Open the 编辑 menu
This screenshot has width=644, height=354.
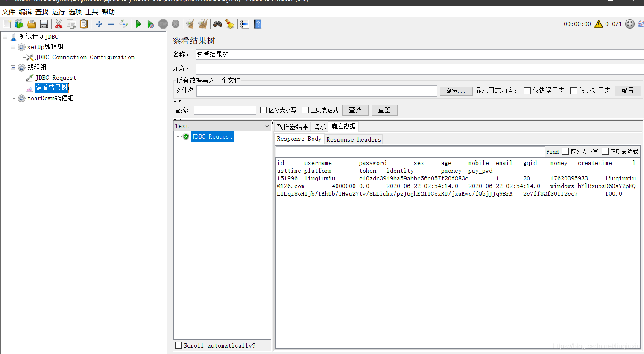click(25, 12)
